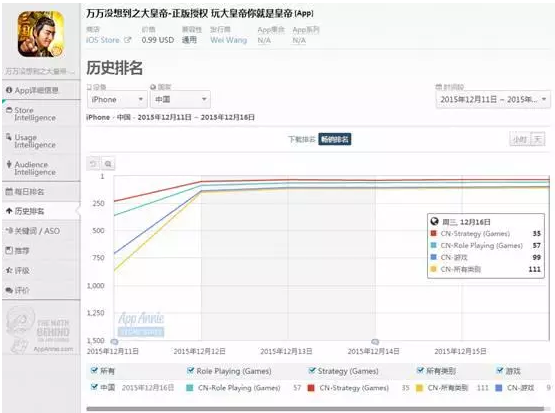Click the info icon next to App详细信息
The image size is (555, 413).
point(9,90)
